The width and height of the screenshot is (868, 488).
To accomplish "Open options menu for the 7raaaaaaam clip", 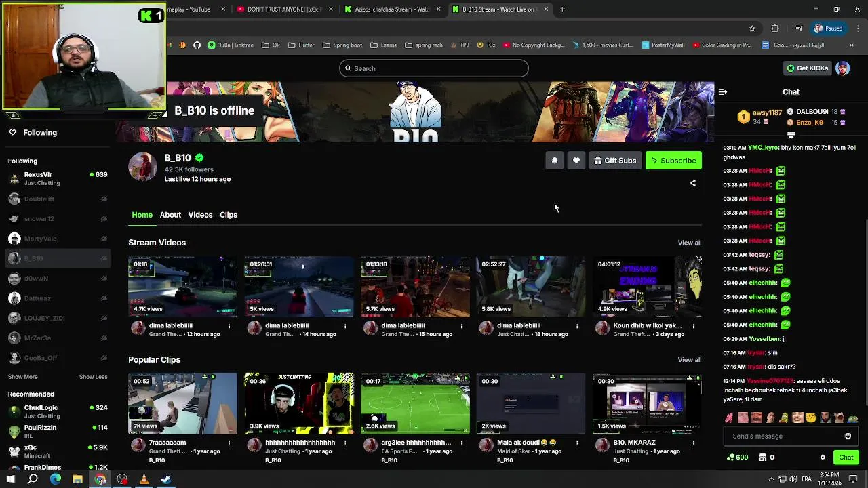I will pyautogui.click(x=229, y=443).
